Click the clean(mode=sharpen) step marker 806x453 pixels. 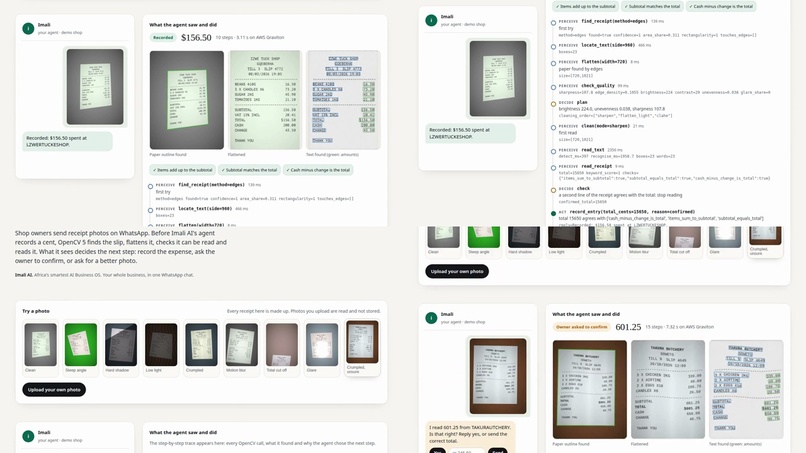553,128
